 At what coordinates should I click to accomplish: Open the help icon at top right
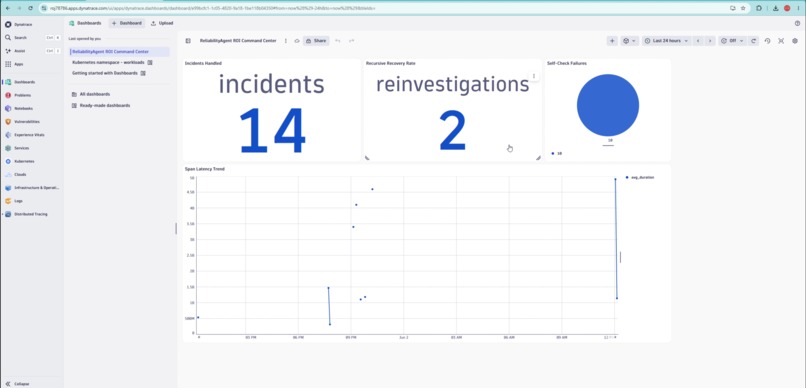797,23
